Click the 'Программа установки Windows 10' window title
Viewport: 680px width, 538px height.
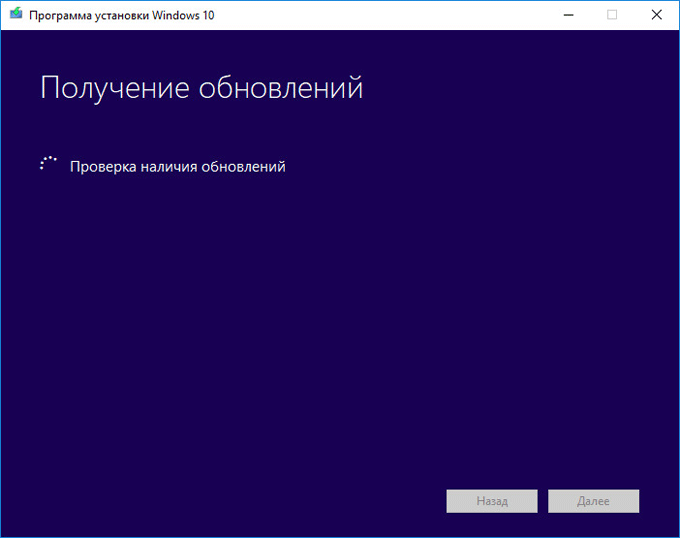(x=121, y=15)
